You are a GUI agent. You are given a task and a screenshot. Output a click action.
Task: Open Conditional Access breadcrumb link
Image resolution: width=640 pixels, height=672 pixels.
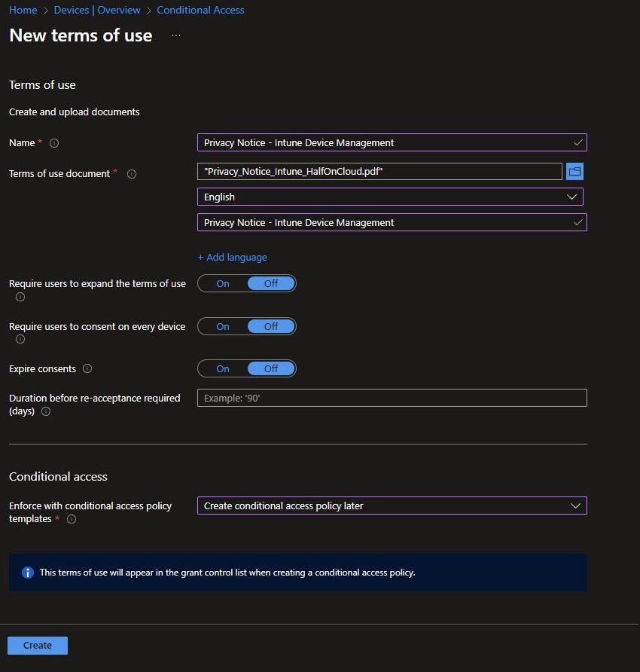(200, 10)
